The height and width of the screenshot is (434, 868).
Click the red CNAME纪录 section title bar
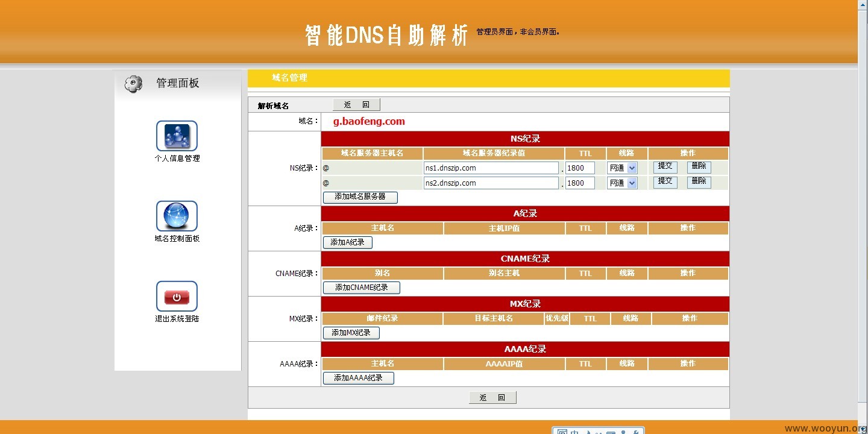(525, 259)
